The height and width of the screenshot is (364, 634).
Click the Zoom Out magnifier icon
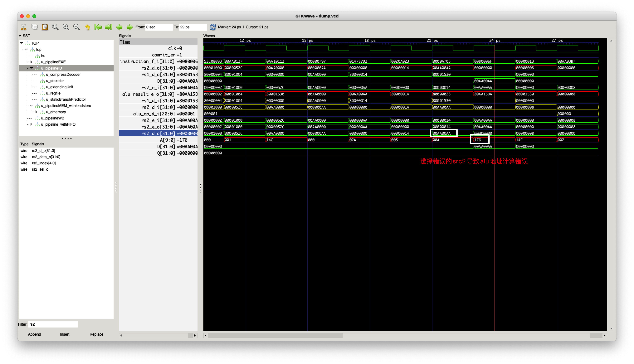[x=76, y=27]
